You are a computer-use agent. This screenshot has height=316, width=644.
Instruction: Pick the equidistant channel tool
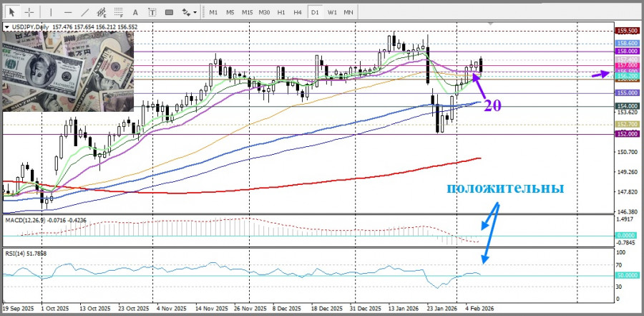point(102,12)
